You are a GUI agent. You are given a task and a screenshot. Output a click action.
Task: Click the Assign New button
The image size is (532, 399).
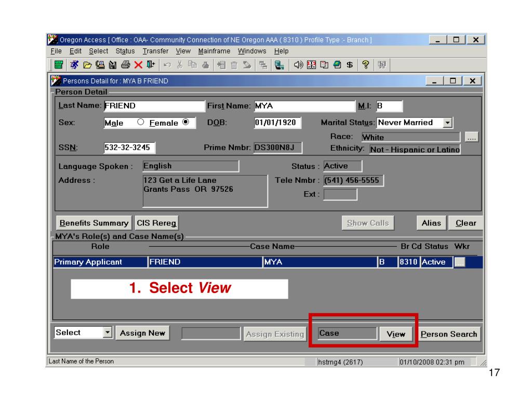[142, 333]
